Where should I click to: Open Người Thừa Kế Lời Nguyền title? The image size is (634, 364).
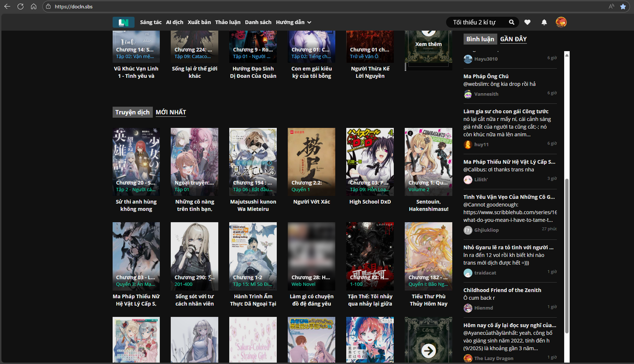pyautogui.click(x=370, y=72)
